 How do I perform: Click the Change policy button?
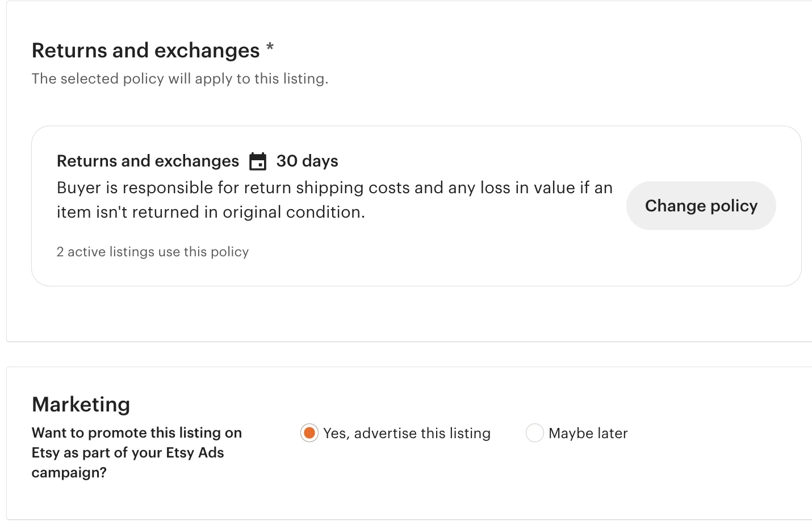[x=700, y=205]
